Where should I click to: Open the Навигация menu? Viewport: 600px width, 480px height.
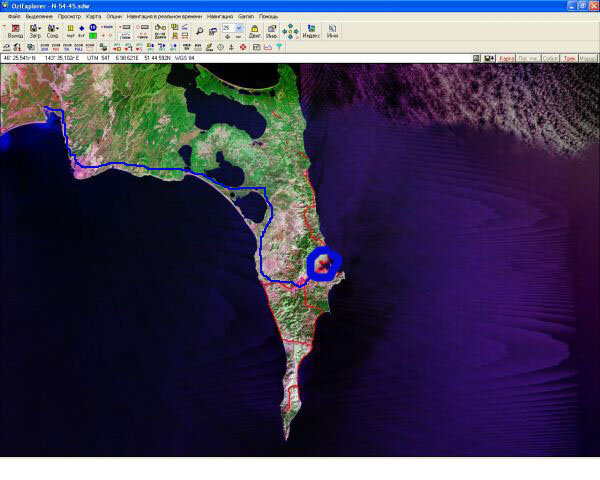coord(218,17)
